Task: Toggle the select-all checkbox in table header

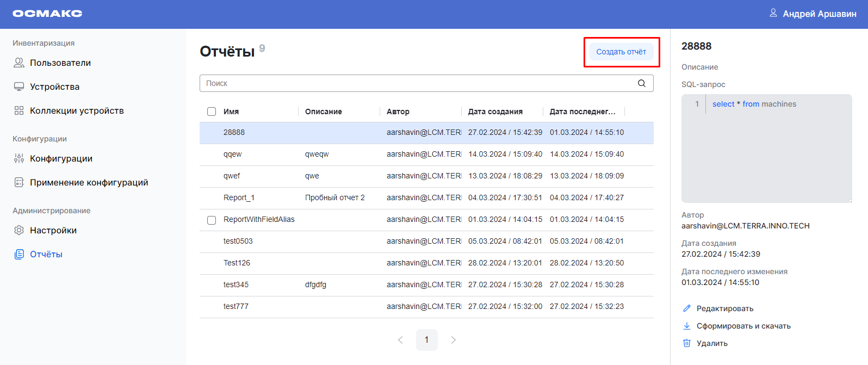Action: [212, 112]
